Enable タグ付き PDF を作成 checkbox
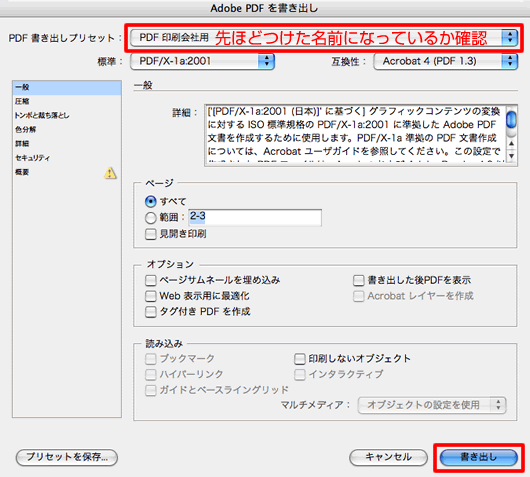 pos(150,311)
